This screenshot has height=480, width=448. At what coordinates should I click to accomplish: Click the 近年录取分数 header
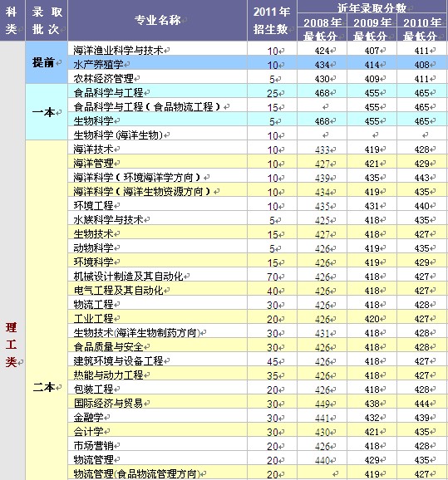pos(372,7)
